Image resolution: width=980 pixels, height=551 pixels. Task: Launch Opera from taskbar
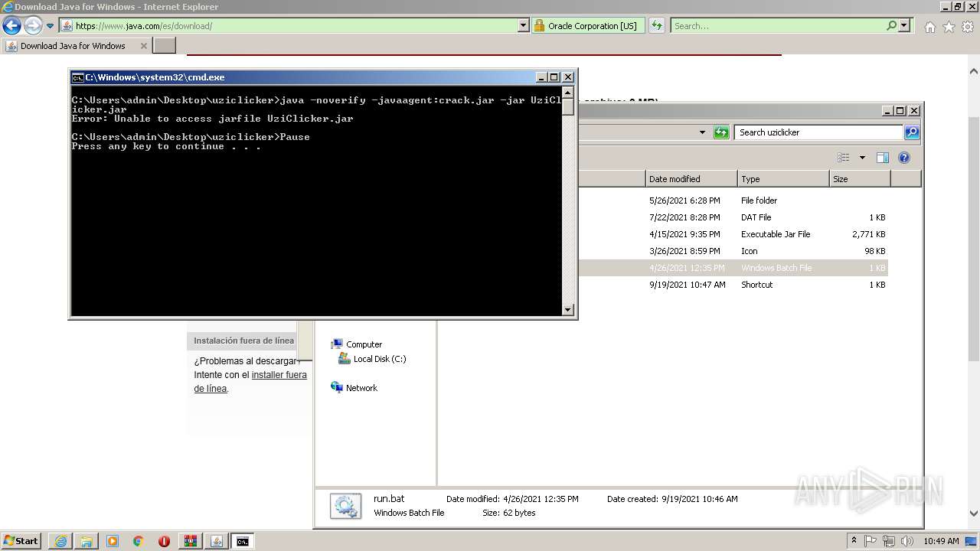(x=164, y=541)
